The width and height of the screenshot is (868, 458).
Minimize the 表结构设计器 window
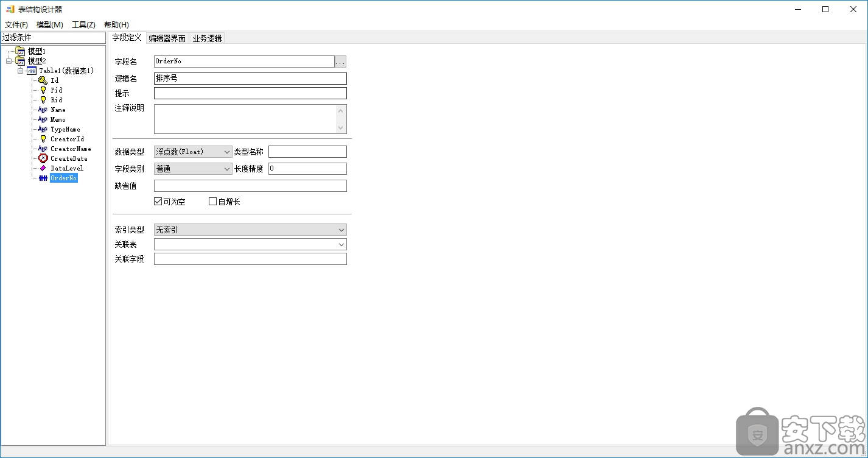(x=797, y=9)
